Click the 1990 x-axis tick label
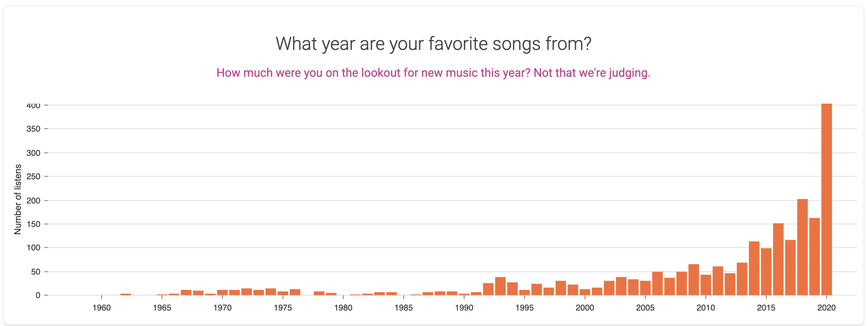 click(x=464, y=308)
